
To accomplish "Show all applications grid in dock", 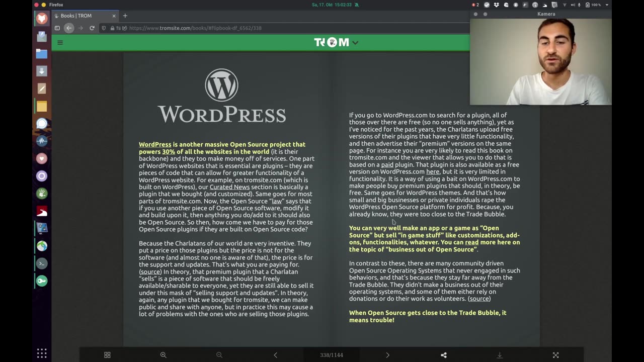I will tap(42, 353).
